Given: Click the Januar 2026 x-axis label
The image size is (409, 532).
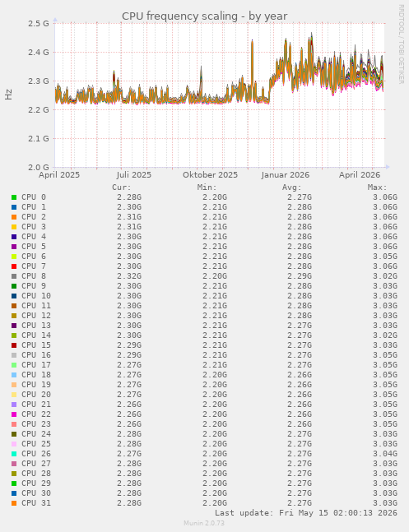Looking at the screenshot, I should (286, 175).
